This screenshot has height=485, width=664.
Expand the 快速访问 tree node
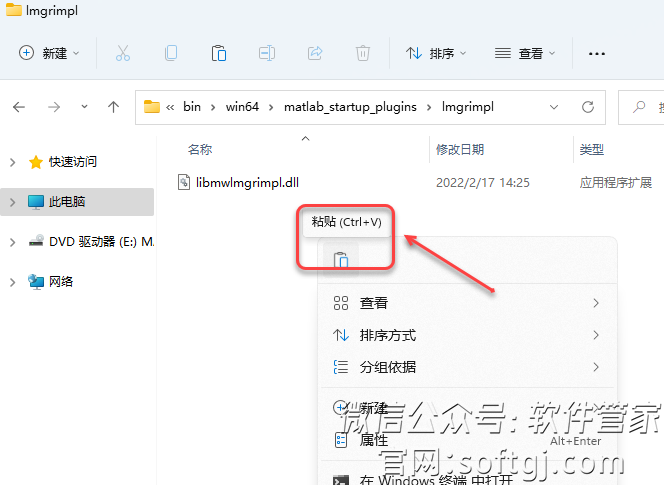point(13,162)
